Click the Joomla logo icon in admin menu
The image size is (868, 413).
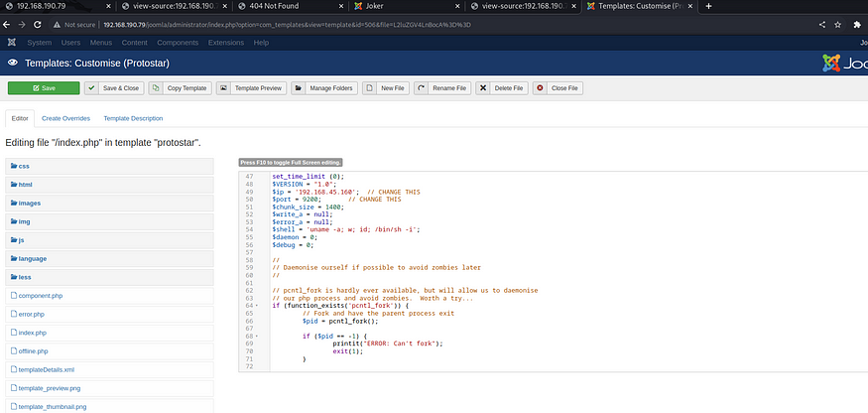tap(12, 43)
